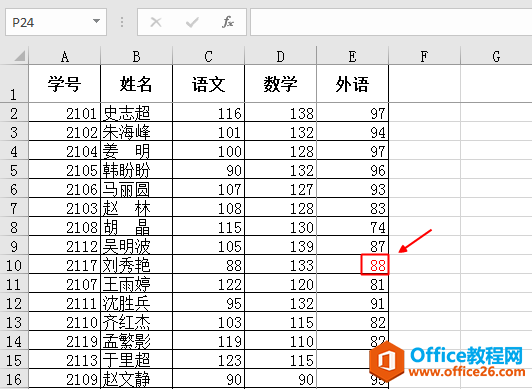The height and width of the screenshot is (389, 532).
Task: Click the name cell 马丽圆
Action: point(136,188)
